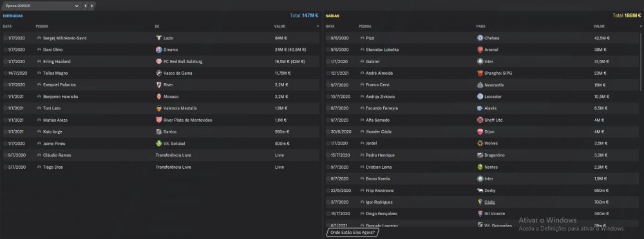Click Arsenal club badge icon

point(480,50)
